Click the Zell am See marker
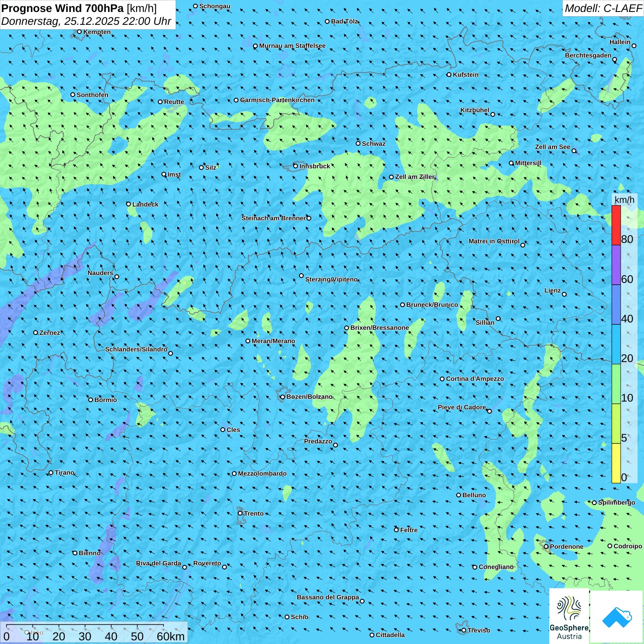644x644 pixels. [x=574, y=151]
